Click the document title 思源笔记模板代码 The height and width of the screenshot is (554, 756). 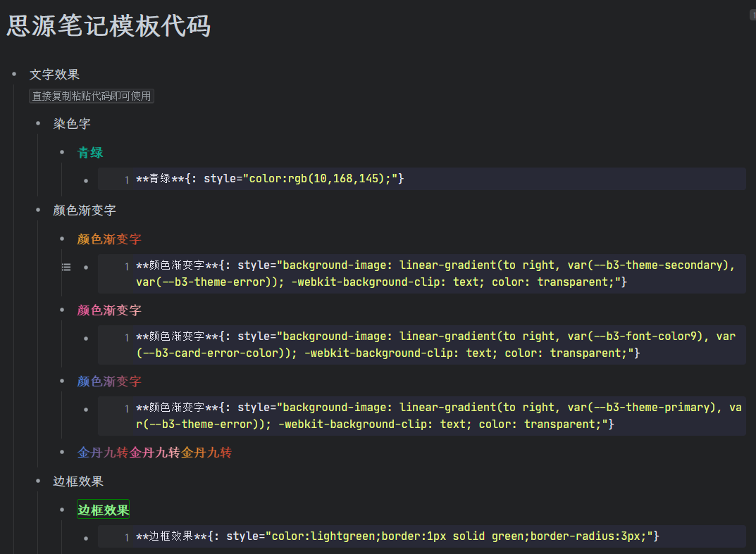coord(109,27)
